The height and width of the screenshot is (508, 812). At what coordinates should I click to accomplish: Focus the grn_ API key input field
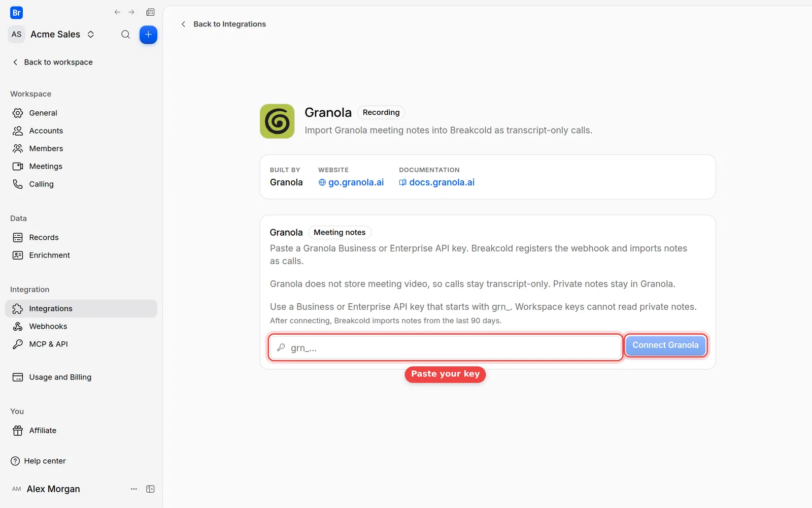446,347
